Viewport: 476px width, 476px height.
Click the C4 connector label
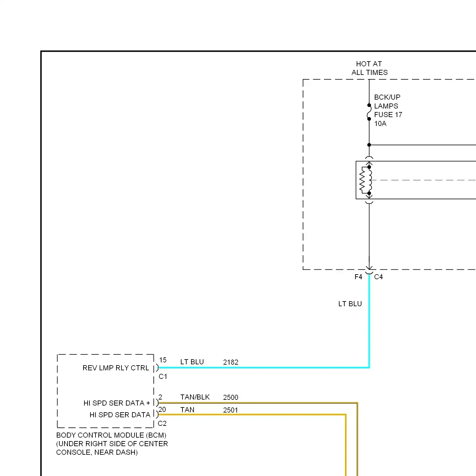pyautogui.click(x=378, y=277)
